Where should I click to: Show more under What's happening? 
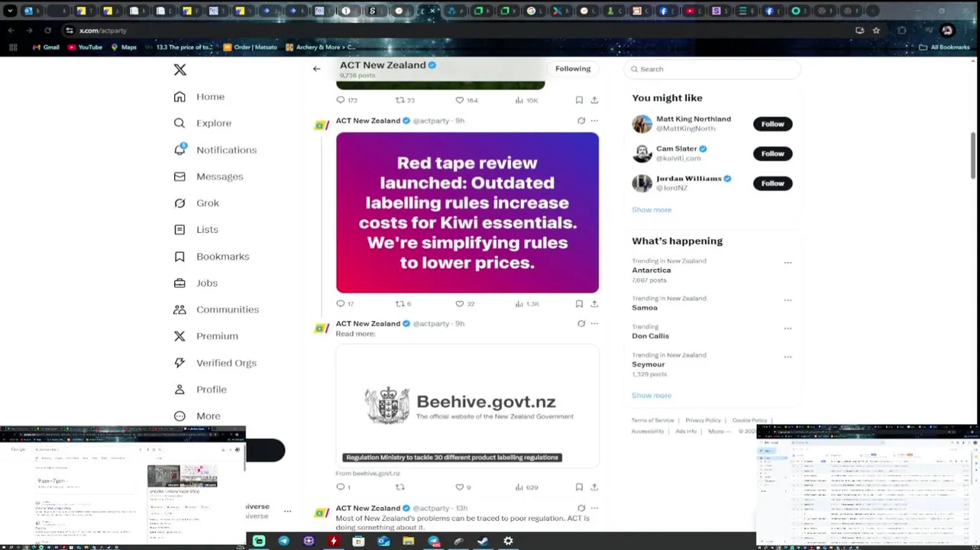(x=652, y=396)
